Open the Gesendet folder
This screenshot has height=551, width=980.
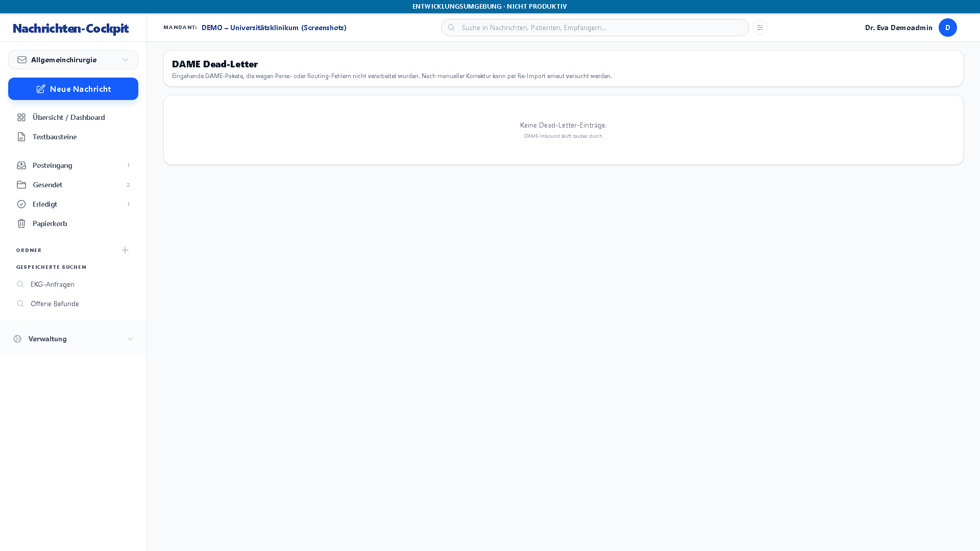73,185
